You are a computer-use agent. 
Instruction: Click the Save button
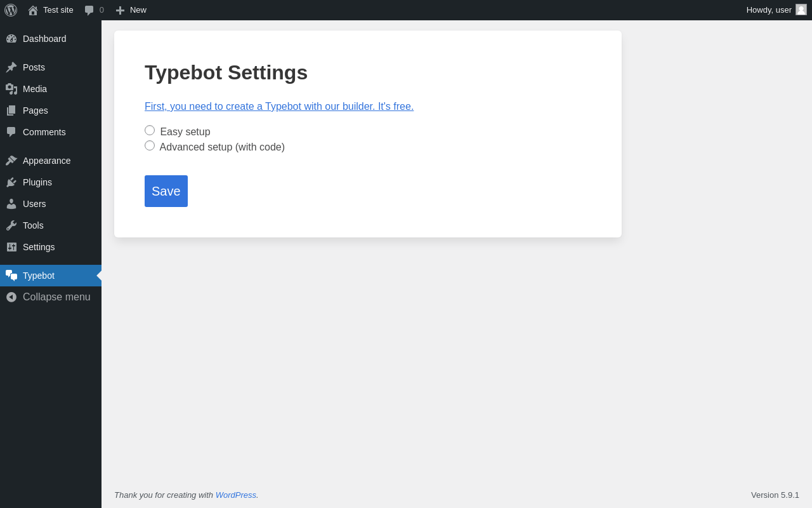[166, 191]
